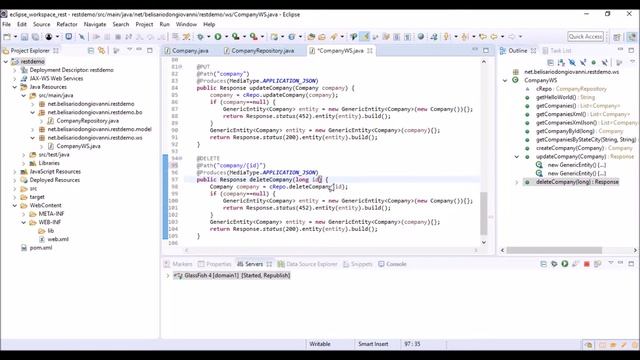Screen dimensions: 640x360
Task: Click the Outline horizontal scrollbar thumb
Action: point(554,250)
